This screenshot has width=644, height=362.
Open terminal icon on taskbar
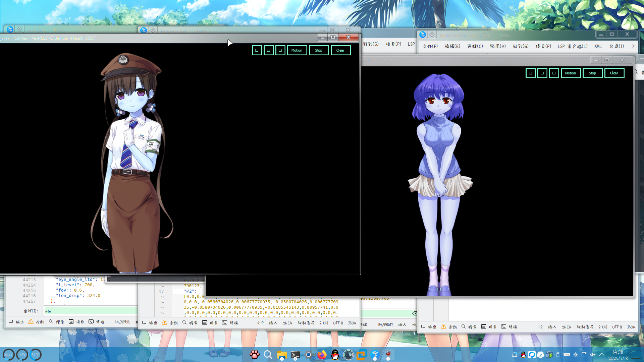pos(295,355)
